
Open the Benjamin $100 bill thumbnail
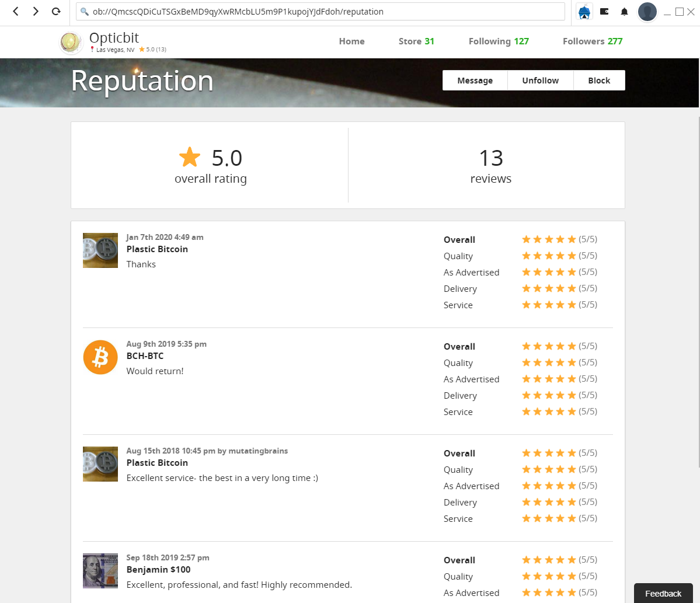tap(100, 571)
